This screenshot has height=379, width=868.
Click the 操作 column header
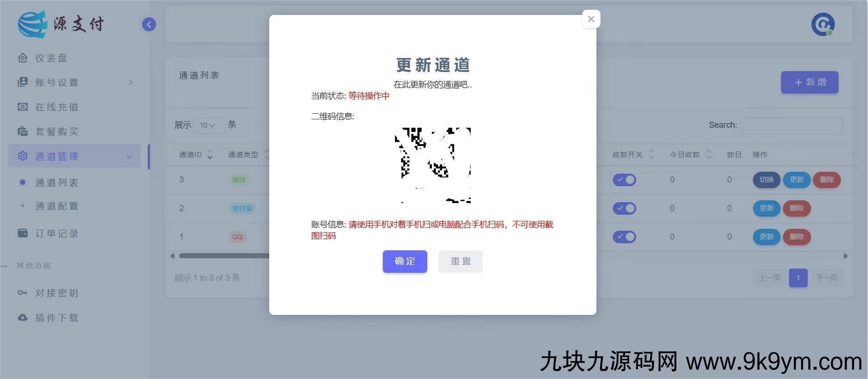coord(760,154)
